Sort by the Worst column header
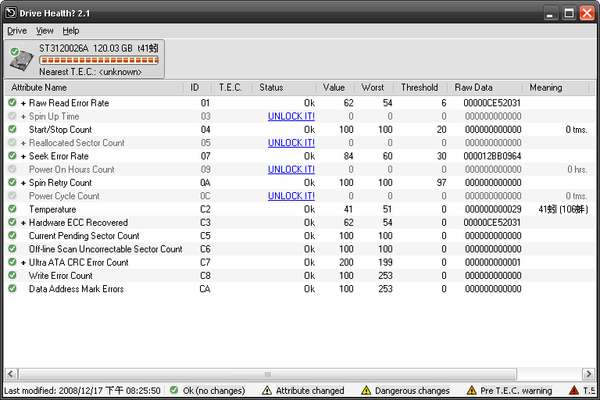 point(374,88)
